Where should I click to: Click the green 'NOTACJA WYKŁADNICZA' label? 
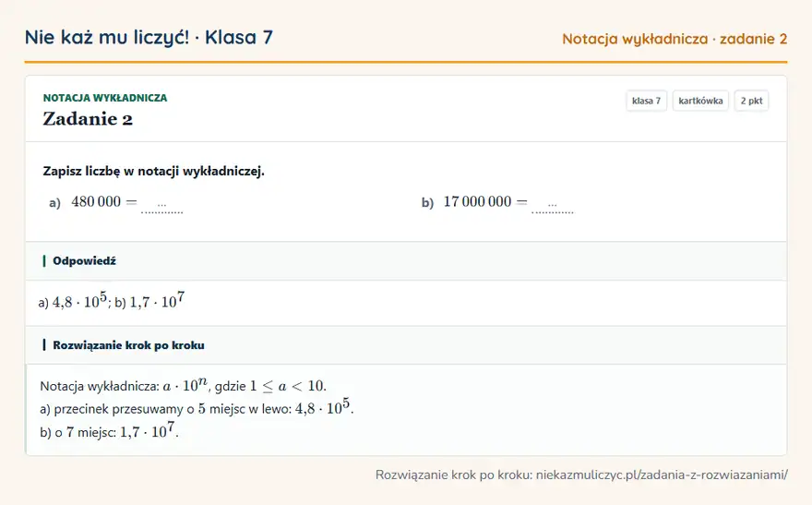coord(105,98)
